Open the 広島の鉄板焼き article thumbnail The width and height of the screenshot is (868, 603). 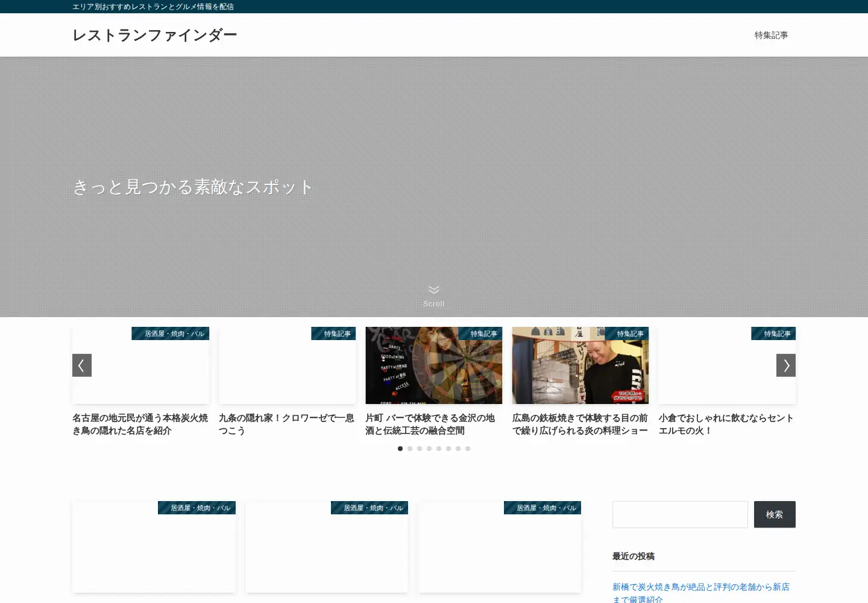click(580, 365)
